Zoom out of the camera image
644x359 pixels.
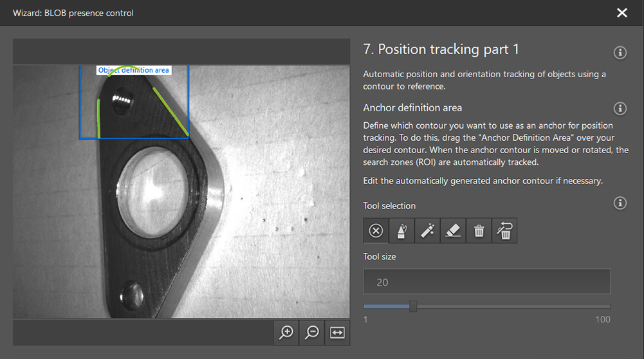[x=312, y=332]
